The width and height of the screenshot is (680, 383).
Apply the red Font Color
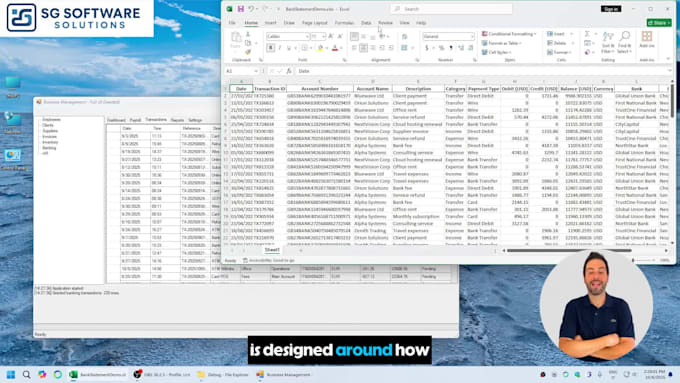pyautogui.click(x=335, y=48)
